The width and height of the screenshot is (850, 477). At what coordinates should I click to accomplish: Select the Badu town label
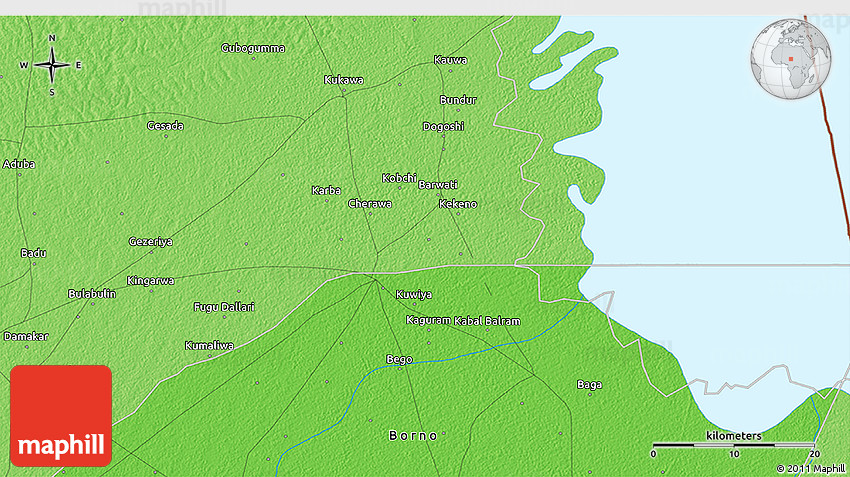tap(34, 253)
